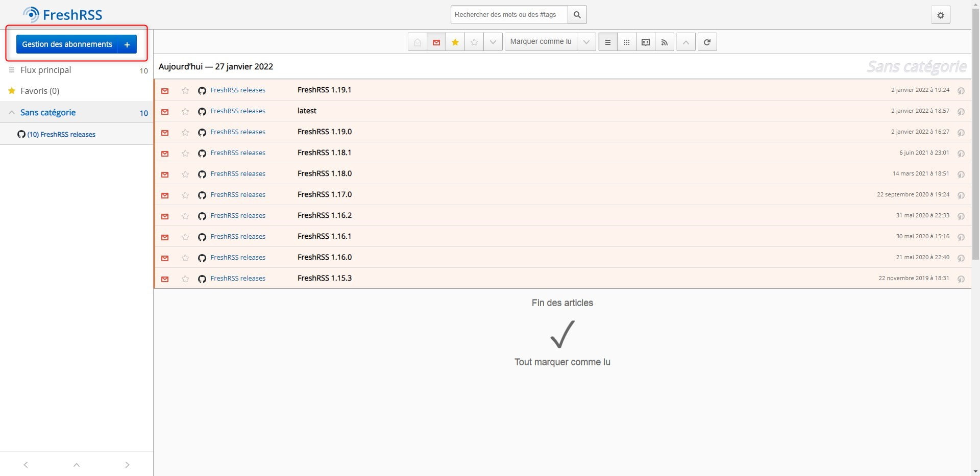The height and width of the screenshot is (476, 980).
Task: Open the latest article external link icon
Action: 961,112
